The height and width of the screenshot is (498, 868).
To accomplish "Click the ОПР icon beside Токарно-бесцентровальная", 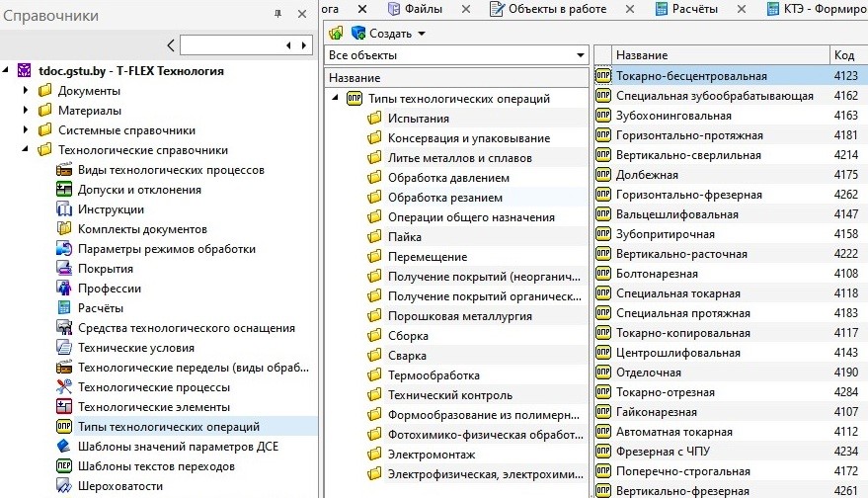I will point(602,76).
